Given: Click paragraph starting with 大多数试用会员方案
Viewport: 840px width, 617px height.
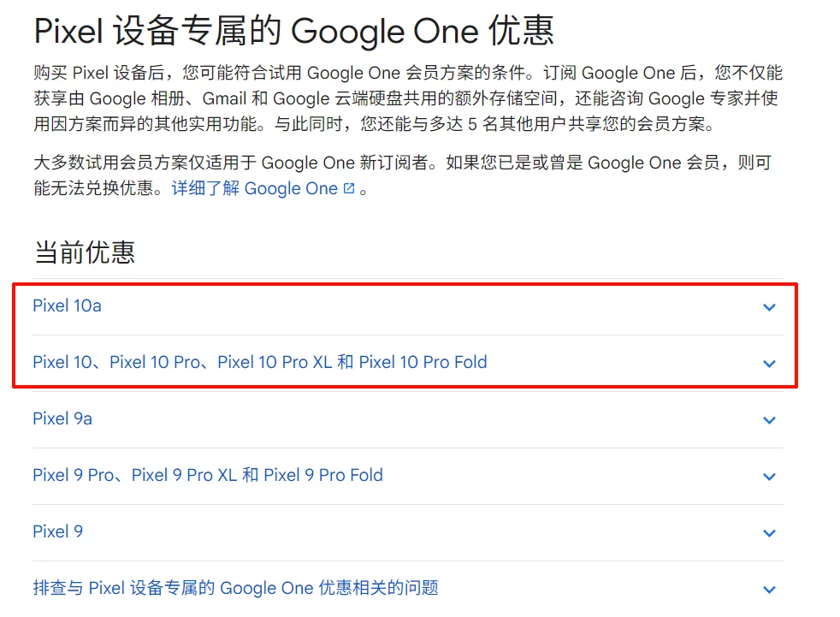Looking at the screenshot, I should point(407,163).
